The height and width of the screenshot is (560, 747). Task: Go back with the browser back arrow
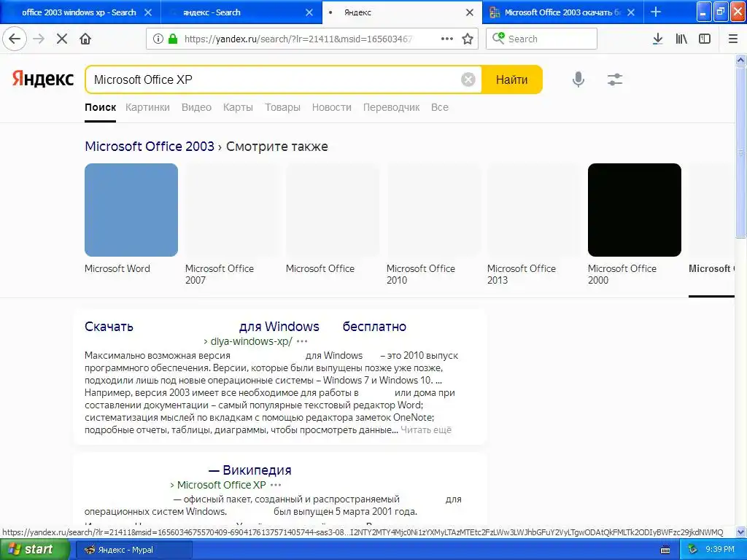15,39
